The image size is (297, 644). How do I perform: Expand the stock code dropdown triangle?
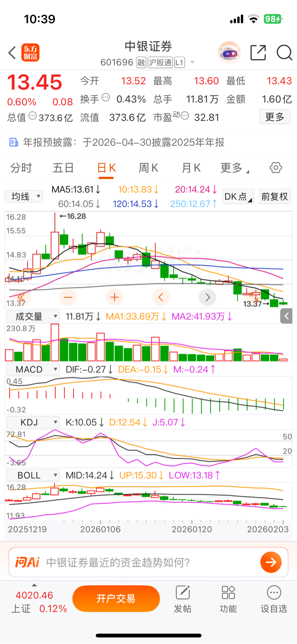pyautogui.click(x=192, y=62)
